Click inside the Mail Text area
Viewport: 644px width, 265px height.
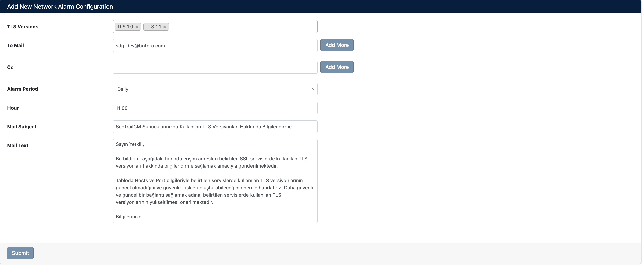215,180
